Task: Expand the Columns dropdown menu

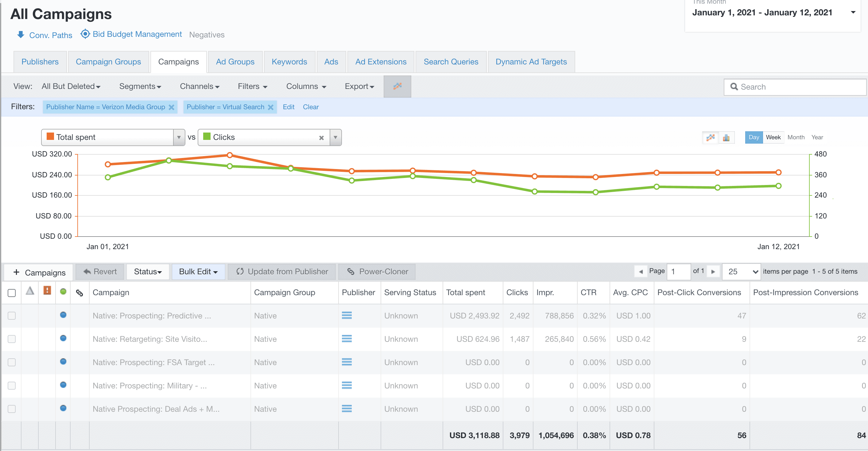Action: [306, 87]
